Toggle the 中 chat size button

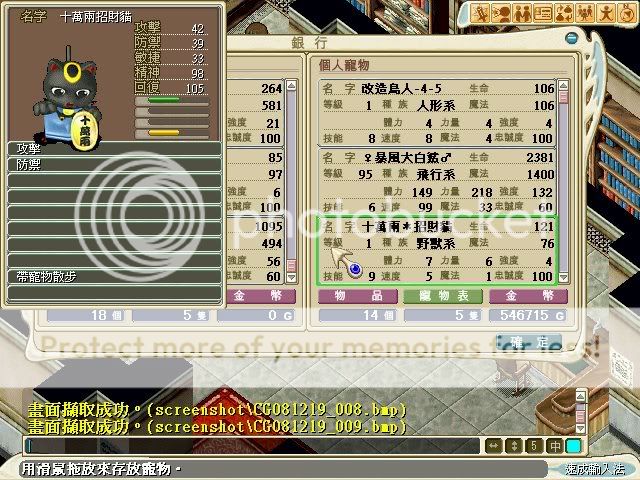pos(554,446)
